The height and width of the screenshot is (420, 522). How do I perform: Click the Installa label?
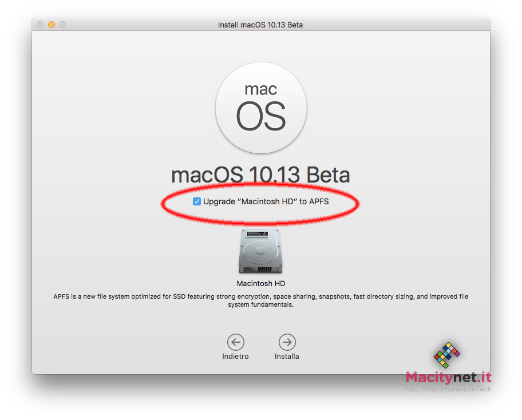click(x=287, y=356)
